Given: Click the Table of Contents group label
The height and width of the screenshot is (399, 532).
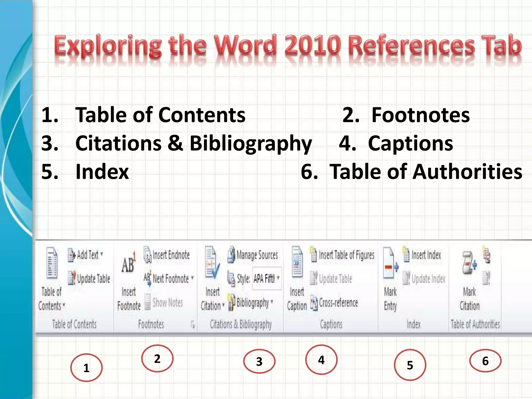Looking at the screenshot, I should 74,324.
